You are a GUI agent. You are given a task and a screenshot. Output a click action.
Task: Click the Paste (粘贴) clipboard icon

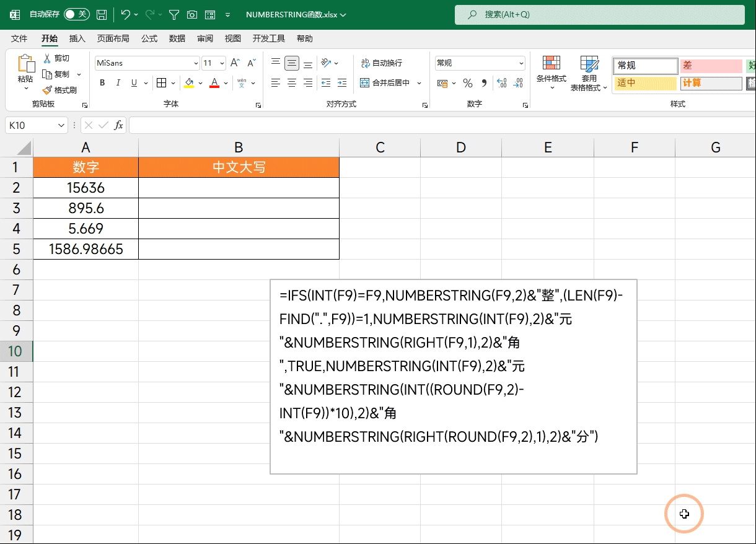[x=25, y=64]
